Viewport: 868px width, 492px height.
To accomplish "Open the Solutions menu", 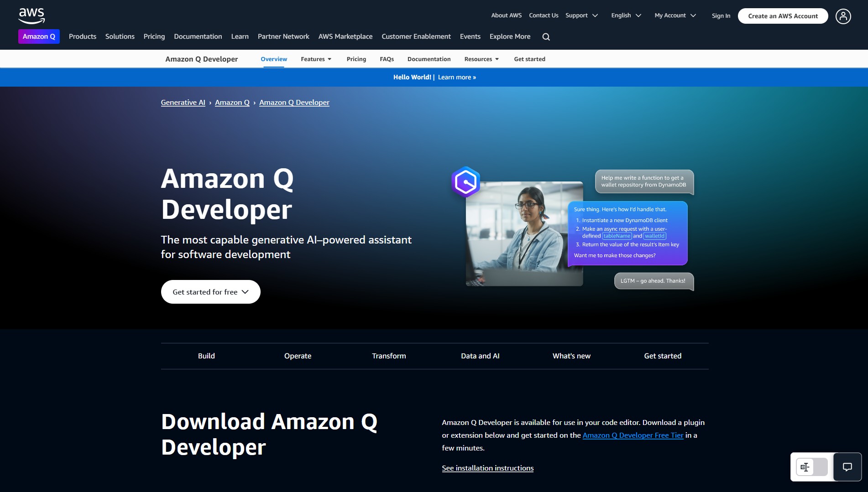I will (120, 36).
